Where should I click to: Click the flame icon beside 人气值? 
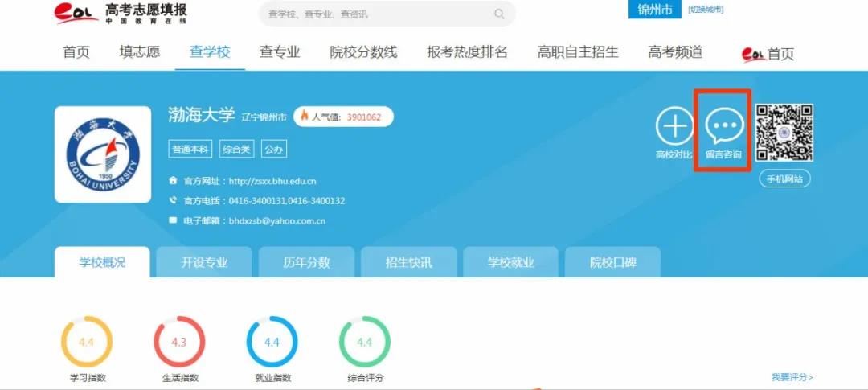click(305, 117)
